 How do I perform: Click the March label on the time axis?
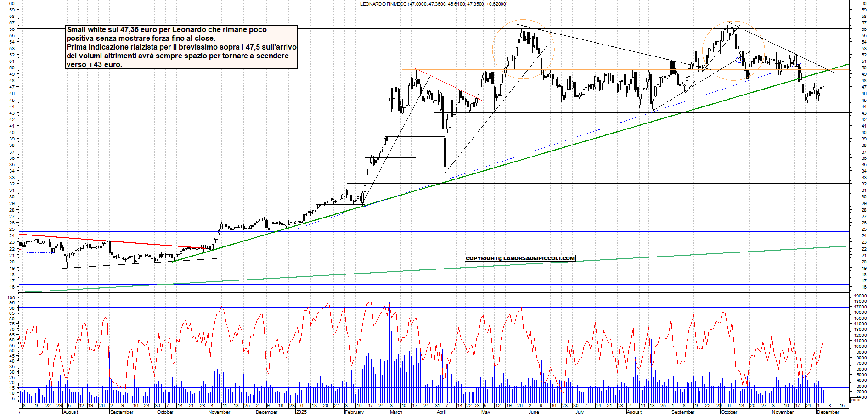[396, 412]
